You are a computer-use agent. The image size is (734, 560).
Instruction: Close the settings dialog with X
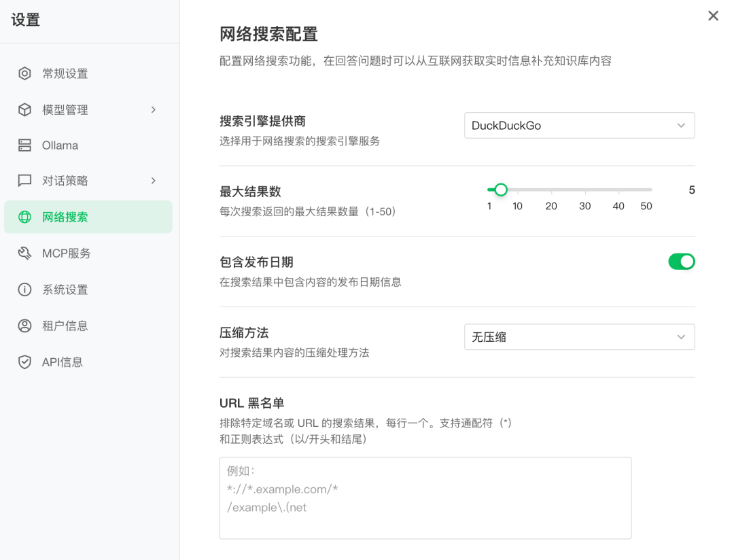(713, 16)
